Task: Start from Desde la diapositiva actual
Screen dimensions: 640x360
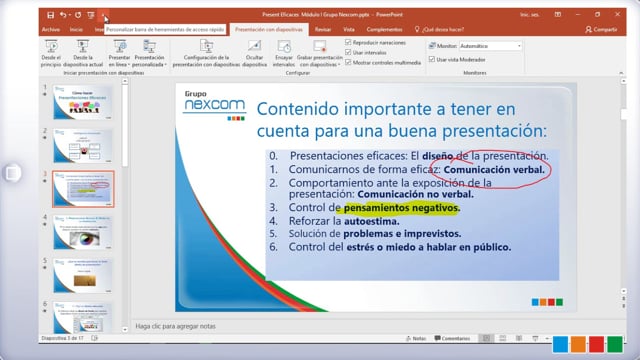Action: 83,53
